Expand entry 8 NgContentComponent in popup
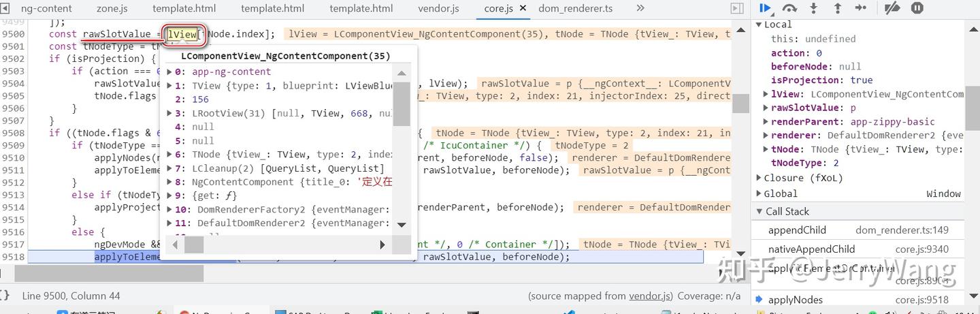The height and width of the screenshot is (314, 980). (x=170, y=182)
